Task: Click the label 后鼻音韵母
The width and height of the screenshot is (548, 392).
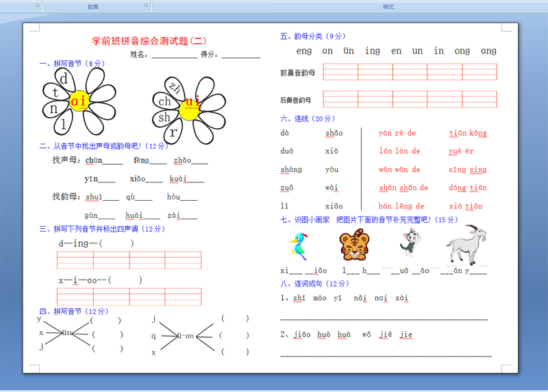Action: click(x=296, y=100)
